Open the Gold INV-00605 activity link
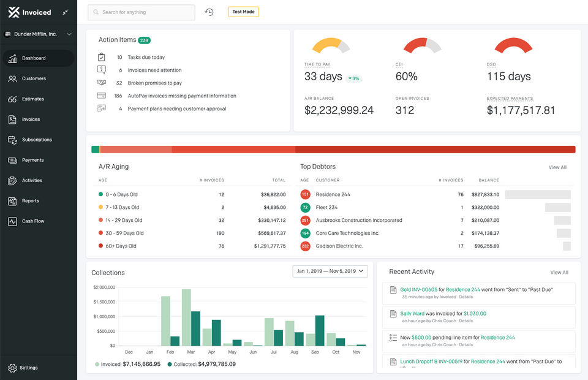The height and width of the screenshot is (380, 588). coord(419,289)
